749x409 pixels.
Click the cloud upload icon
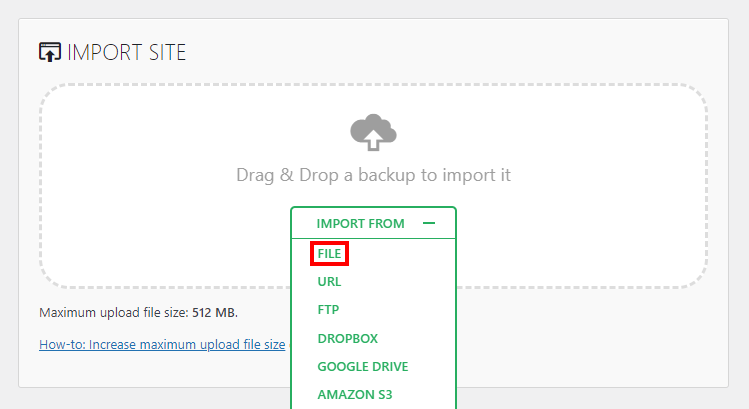373,131
